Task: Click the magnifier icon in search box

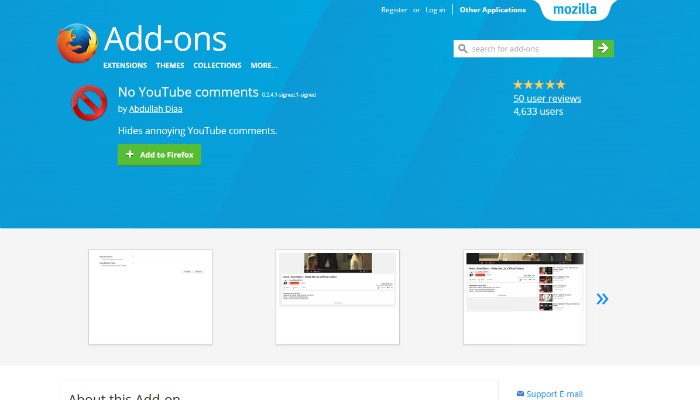Action: (463, 49)
